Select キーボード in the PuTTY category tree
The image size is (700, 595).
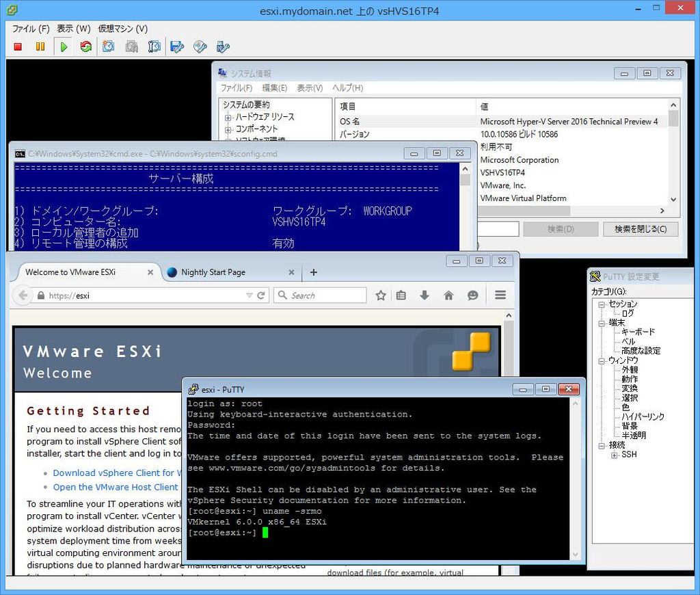point(638,332)
